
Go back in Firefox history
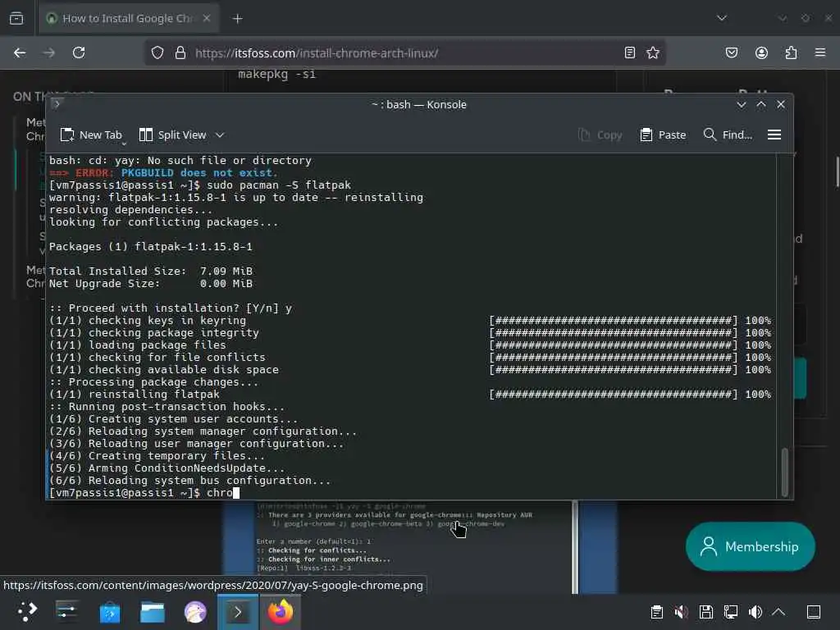tap(20, 52)
